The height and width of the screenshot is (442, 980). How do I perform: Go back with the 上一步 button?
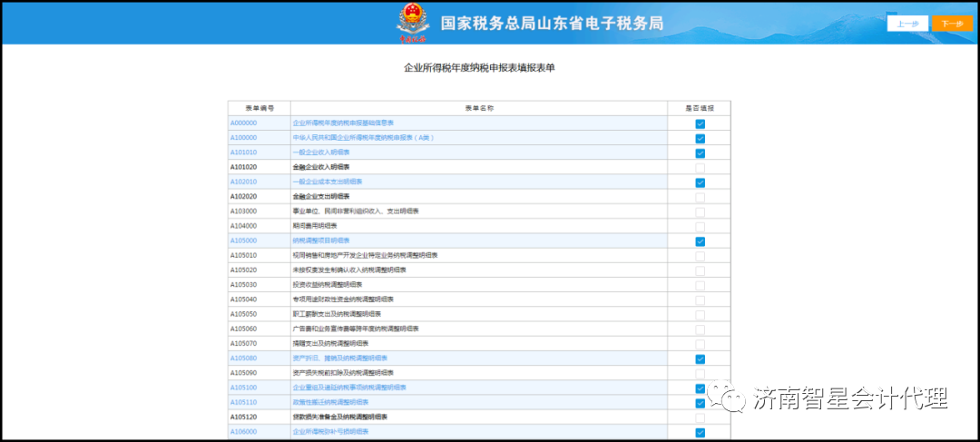[907, 24]
